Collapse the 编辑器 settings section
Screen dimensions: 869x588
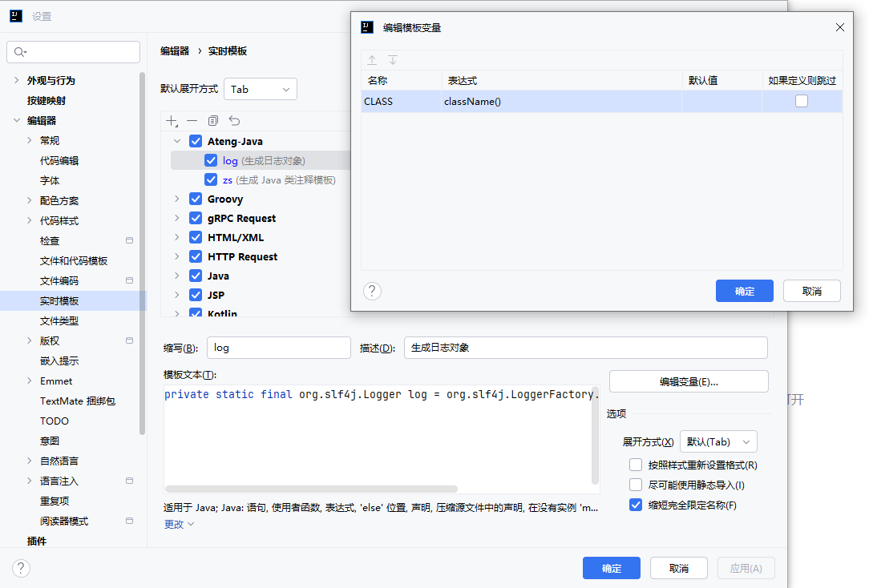(x=17, y=120)
